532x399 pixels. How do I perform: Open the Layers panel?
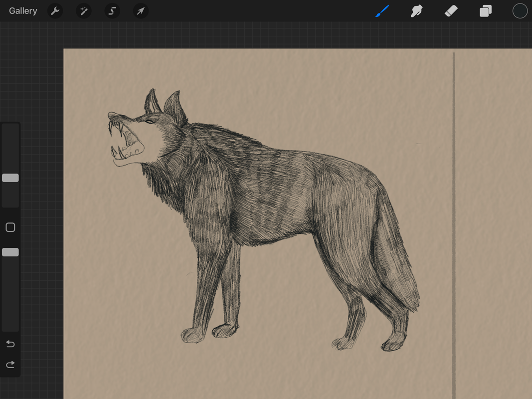pos(486,11)
